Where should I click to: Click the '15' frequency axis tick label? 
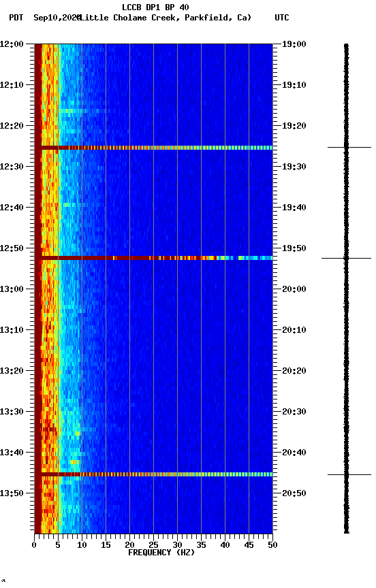(x=106, y=545)
